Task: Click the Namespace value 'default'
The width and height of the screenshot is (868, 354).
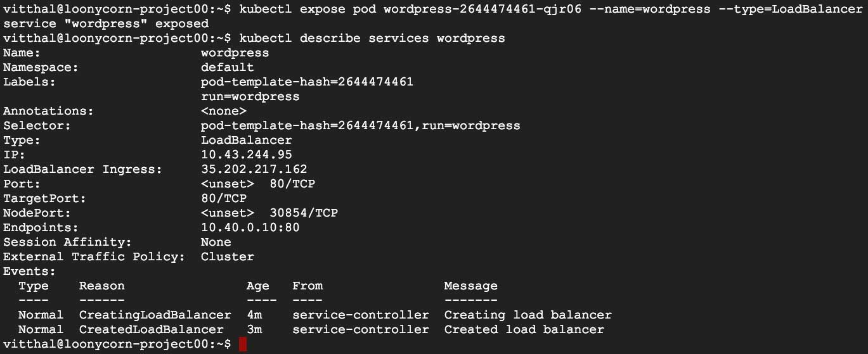Action: 227,67
